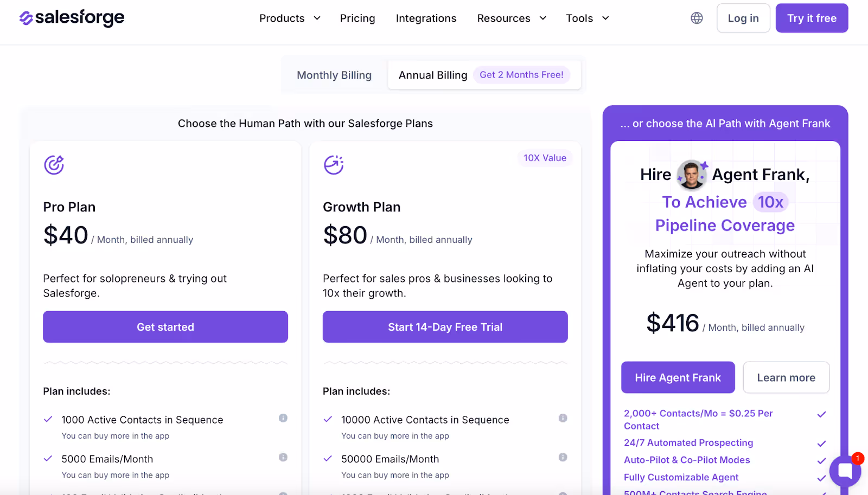Click the Growth Plan chart icon
868x495 pixels.
[x=334, y=165]
